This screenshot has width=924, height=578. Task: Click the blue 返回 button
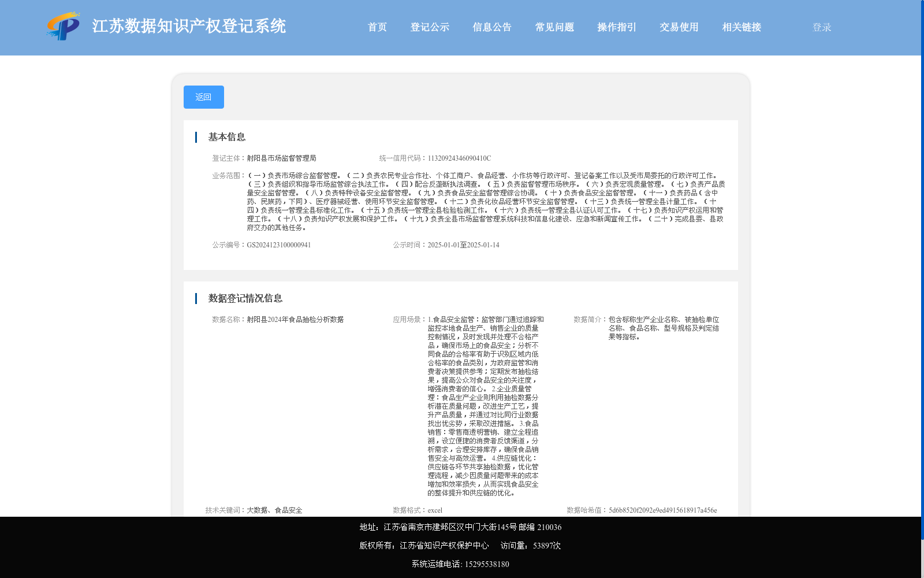point(204,97)
